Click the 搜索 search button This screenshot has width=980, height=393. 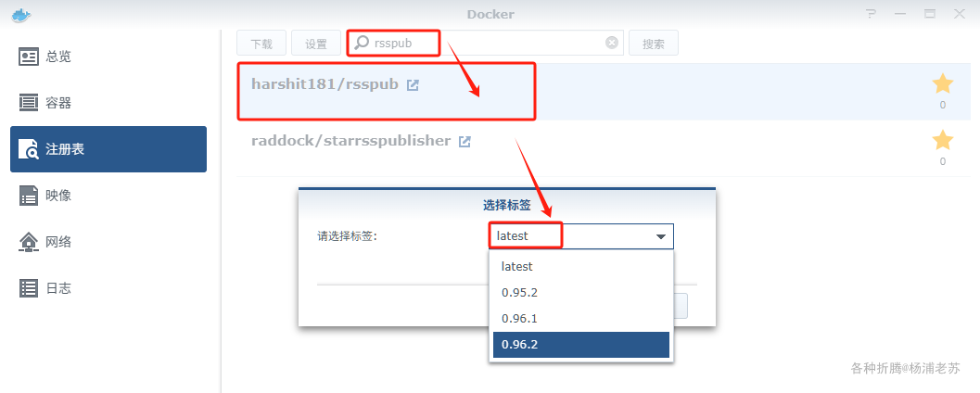point(653,44)
